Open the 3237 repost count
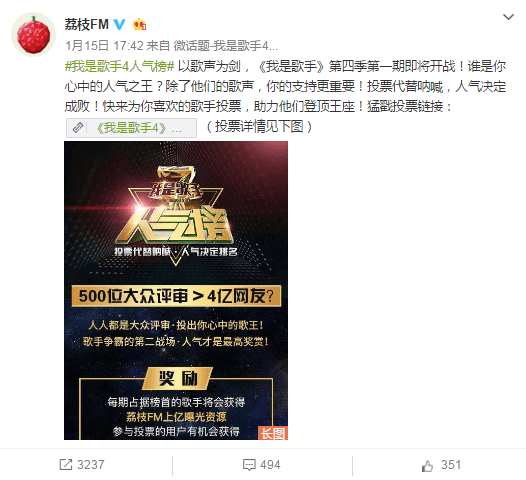This screenshot has height=480, width=526. click(91, 465)
